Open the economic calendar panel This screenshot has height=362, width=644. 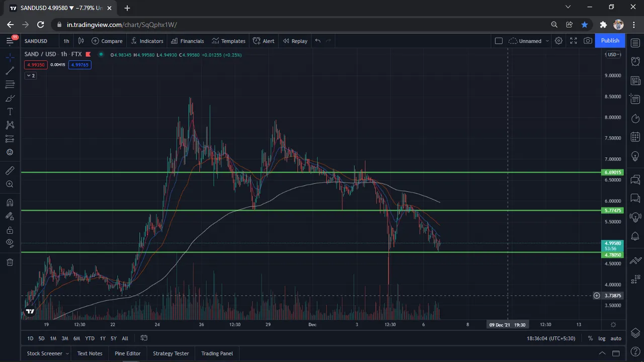[635, 137]
